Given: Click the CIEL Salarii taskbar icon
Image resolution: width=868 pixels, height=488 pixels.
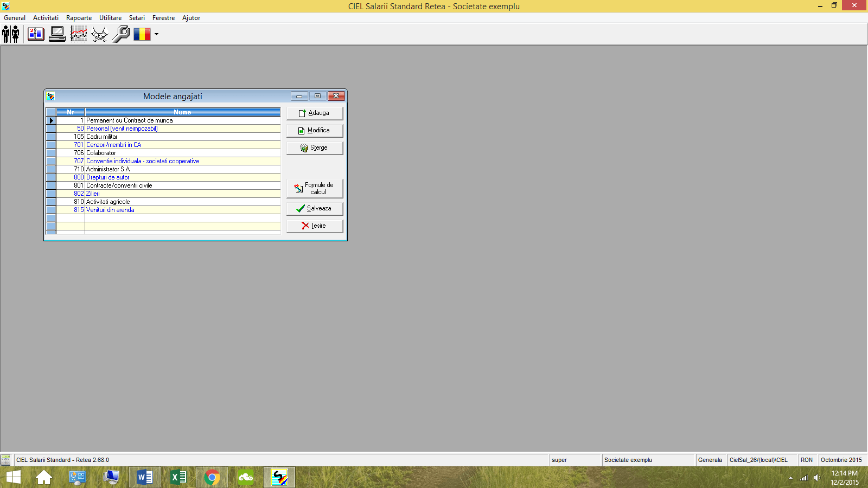Looking at the screenshot, I should (279, 477).
